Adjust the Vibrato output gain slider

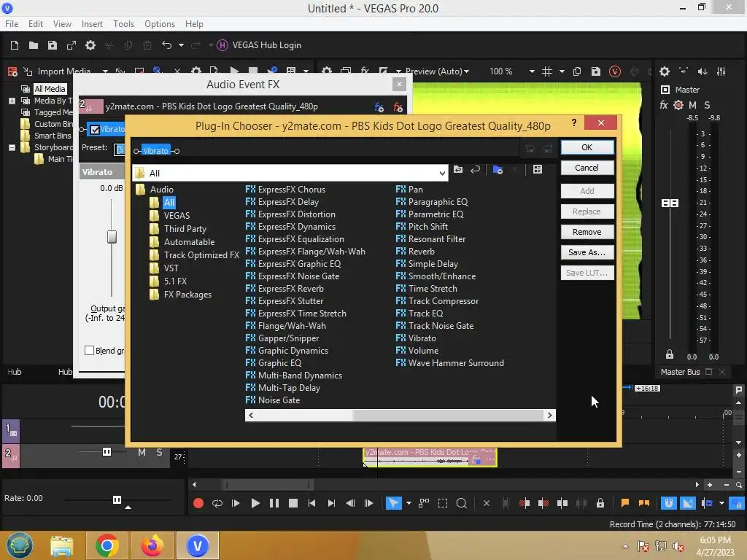[112, 237]
